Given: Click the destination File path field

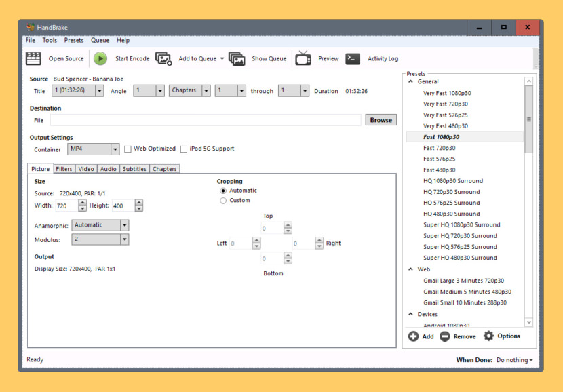Looking at the screenshot, I should (x=206, y=120).
